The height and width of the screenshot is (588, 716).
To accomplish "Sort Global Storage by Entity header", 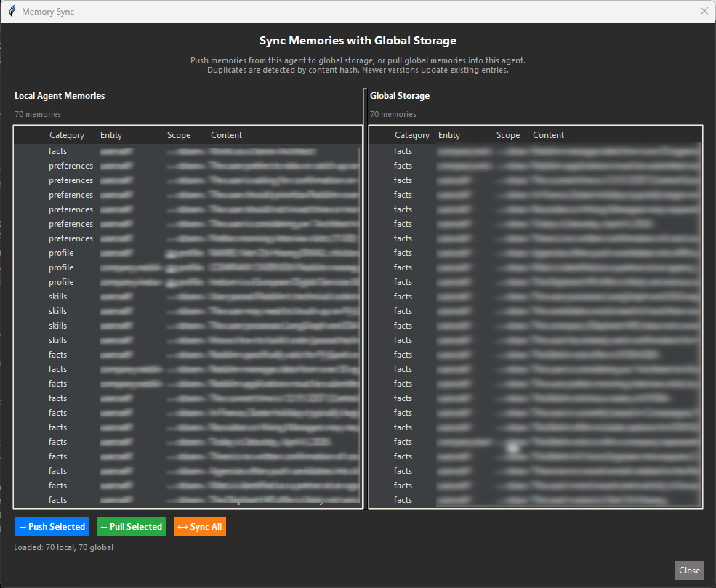I will (x=448, y=134).
